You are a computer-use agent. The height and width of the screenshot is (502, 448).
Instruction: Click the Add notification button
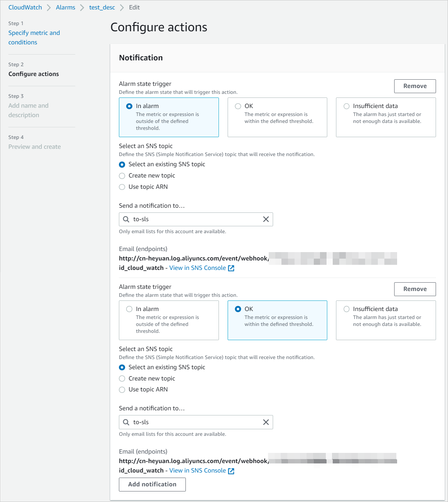pyautogui.click(x=152, y=484)
